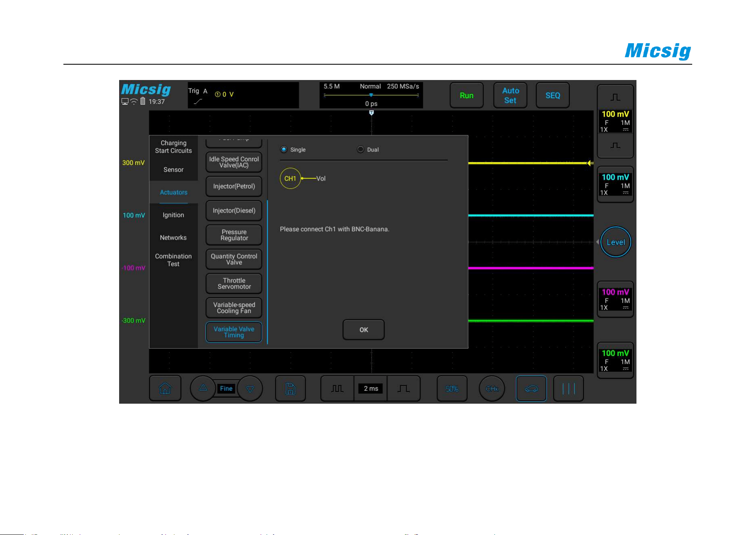Image resolution: width=756 pixels, height=535 pixels.
Task: Click the save floppy disk icon
Action: 290,389
